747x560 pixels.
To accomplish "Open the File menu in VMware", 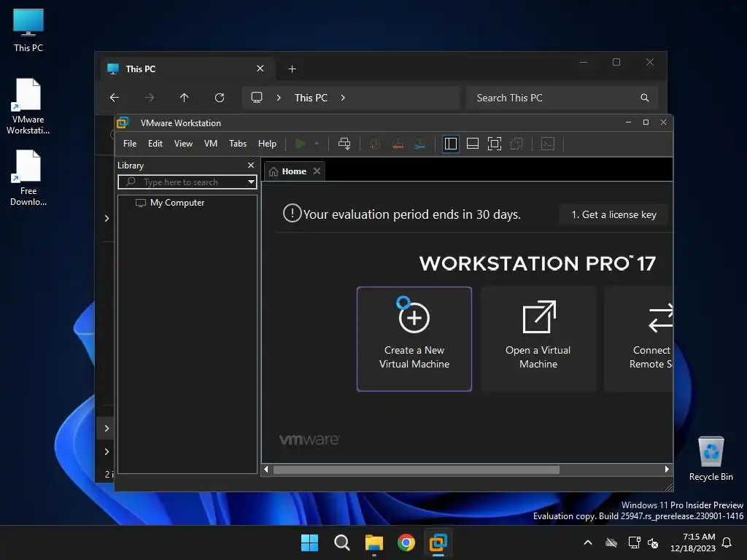I will (130, 144).
